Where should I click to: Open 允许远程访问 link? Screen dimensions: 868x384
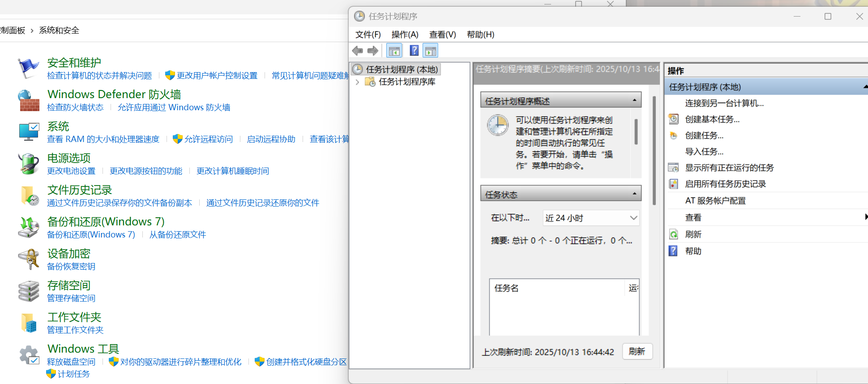click(x=209, y=139)
